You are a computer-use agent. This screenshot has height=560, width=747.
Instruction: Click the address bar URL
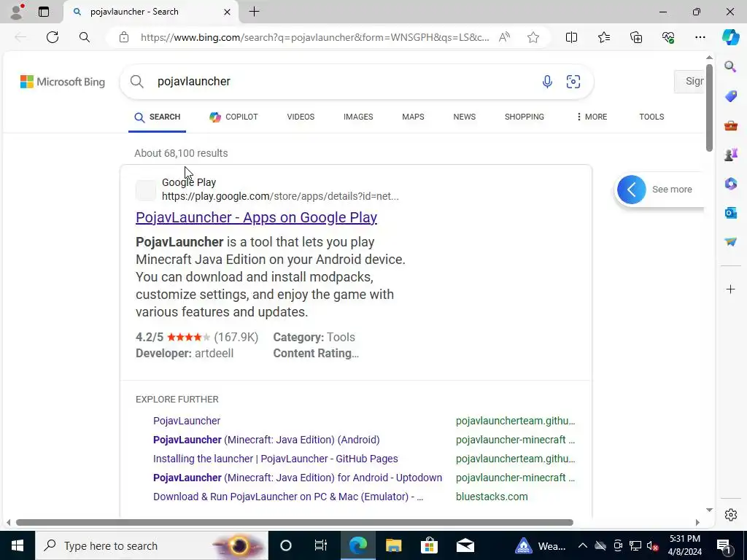click(314, 37)
